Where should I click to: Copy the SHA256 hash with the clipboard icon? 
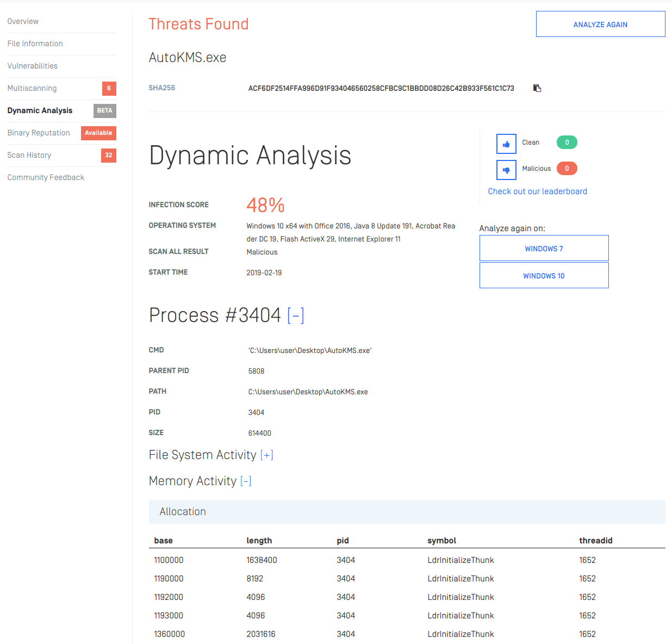click(x=537, y=88)
